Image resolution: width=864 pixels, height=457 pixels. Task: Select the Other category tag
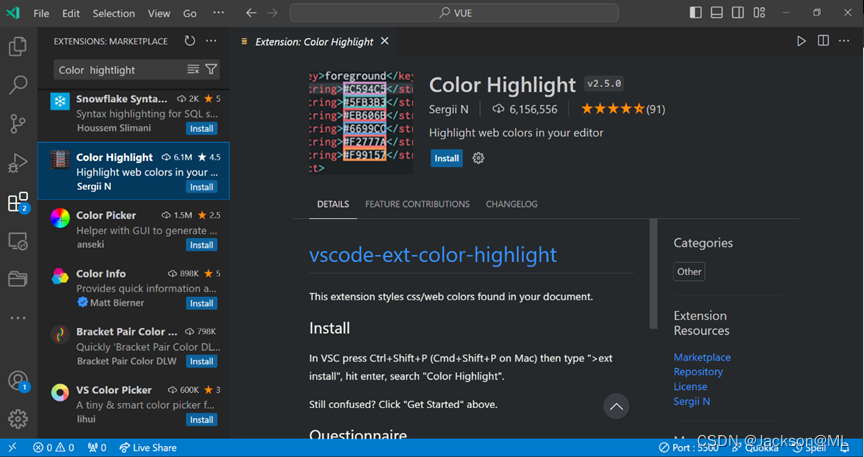coord(689,272)
